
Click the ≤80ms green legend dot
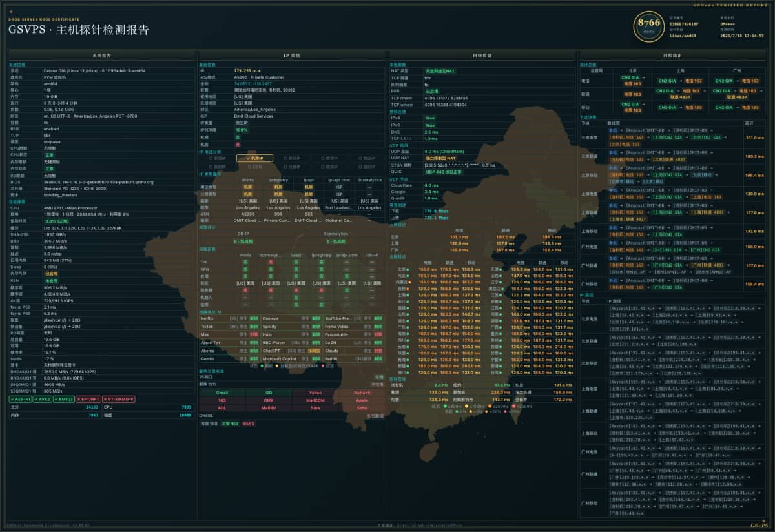pos(445,406)
